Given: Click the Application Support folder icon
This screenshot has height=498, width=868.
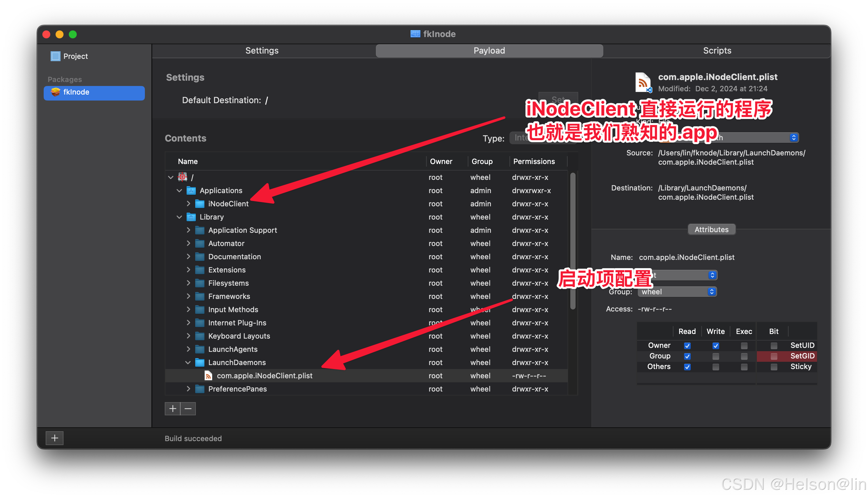Looking at the screenshot, I should (x=199, y=230).
